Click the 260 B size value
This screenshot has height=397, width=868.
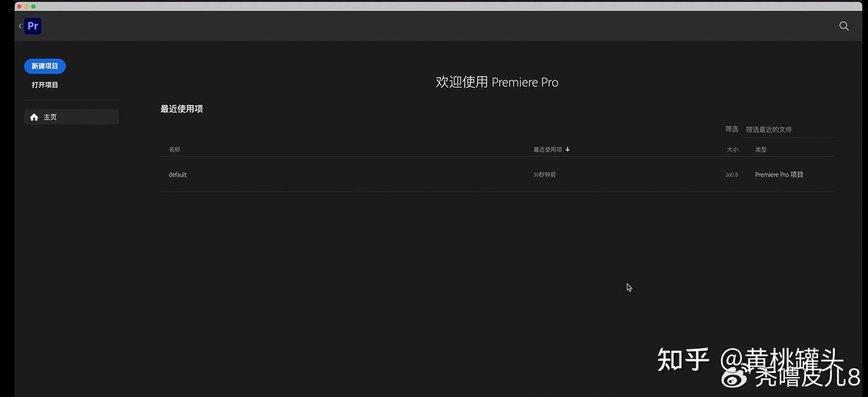[731, 174]
